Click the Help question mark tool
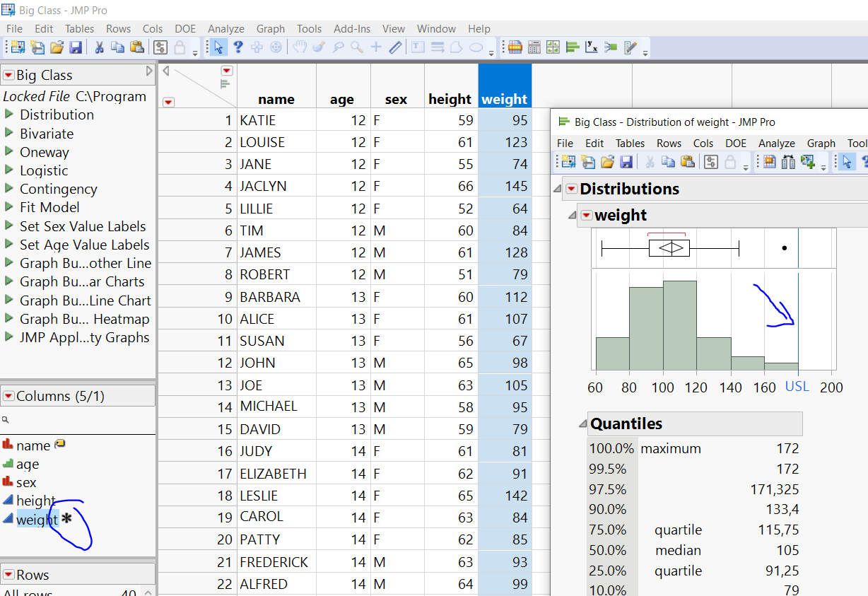The image size is (868, 596). pyautogui.click(x=238, y=47)
